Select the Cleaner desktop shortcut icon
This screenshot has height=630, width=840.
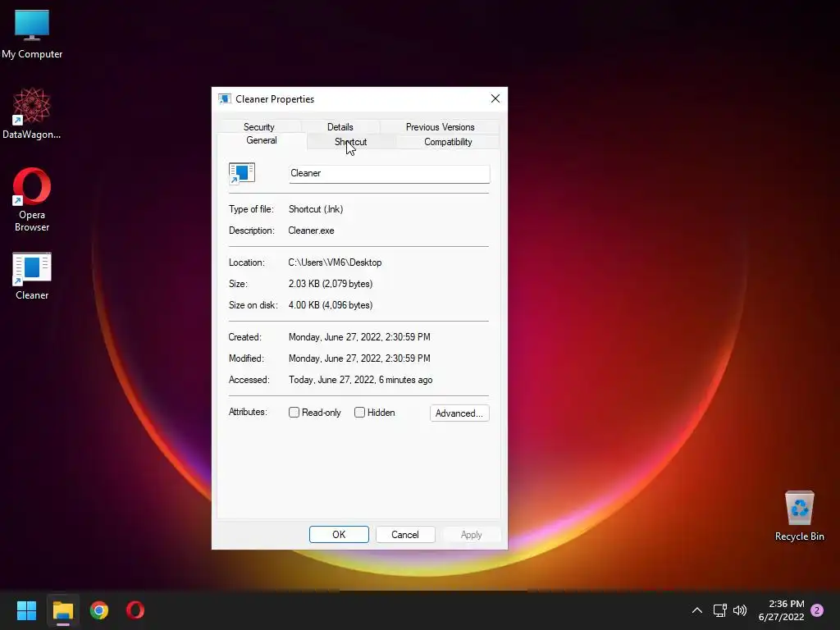pos(32,276)
